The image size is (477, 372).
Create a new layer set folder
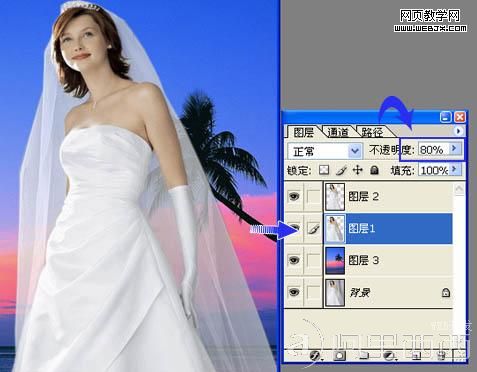[x=364, y=355]
